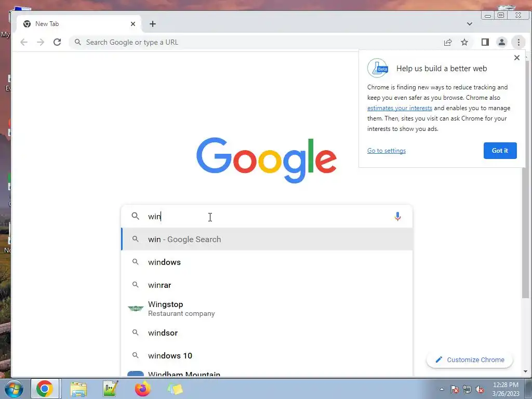Click the network tray icon
Image resolution: width=532 pixels, height=399 pixels.
(x=467, y=389)
